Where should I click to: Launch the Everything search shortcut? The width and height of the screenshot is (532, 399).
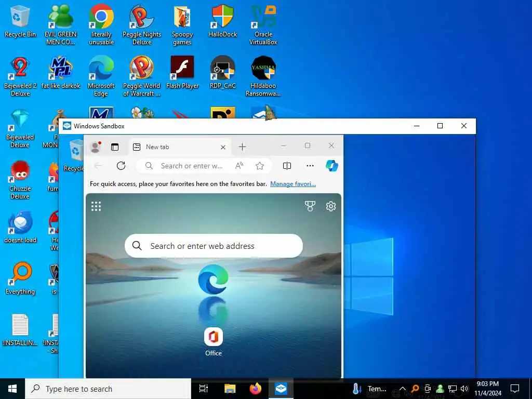coord(20,278)
